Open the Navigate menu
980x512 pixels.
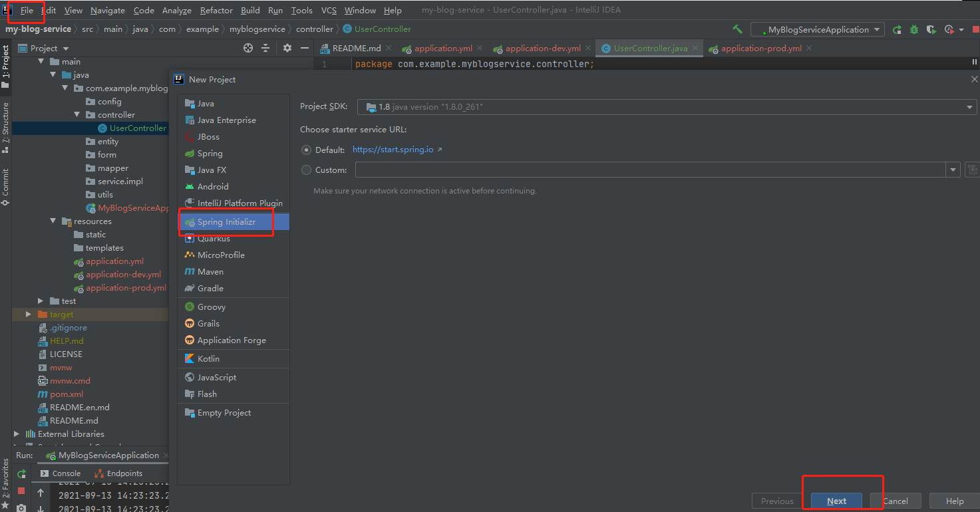[x=108, y=11]
